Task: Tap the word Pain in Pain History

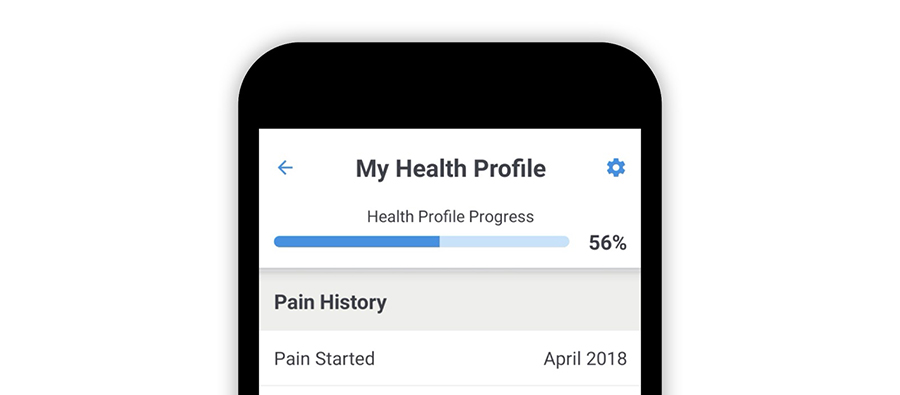Action: (x=293, y=302)
